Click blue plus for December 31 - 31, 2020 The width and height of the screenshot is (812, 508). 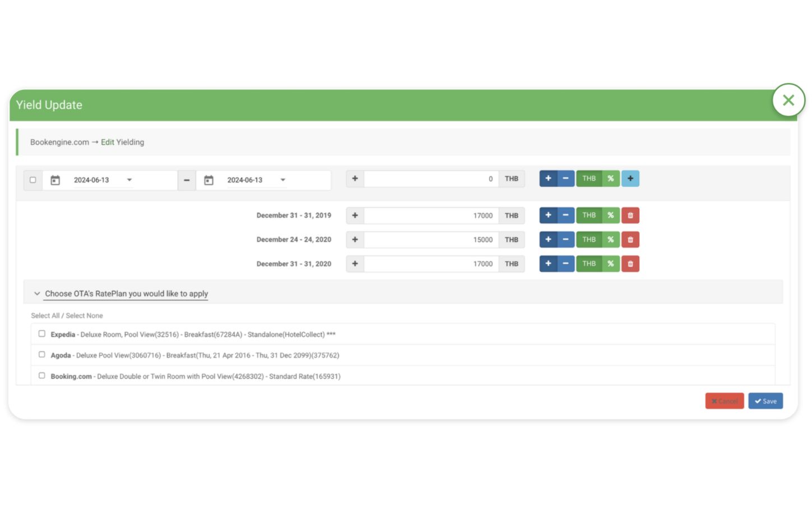tap(548, 264)
